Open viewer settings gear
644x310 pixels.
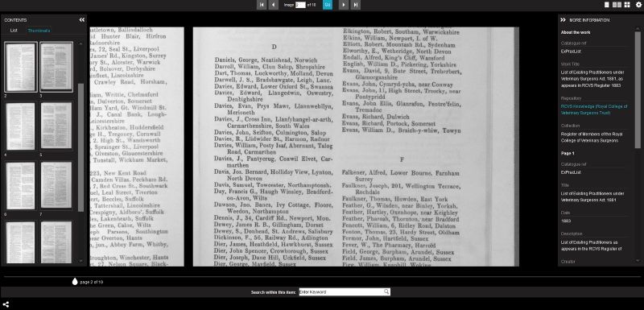pos(638,5)
